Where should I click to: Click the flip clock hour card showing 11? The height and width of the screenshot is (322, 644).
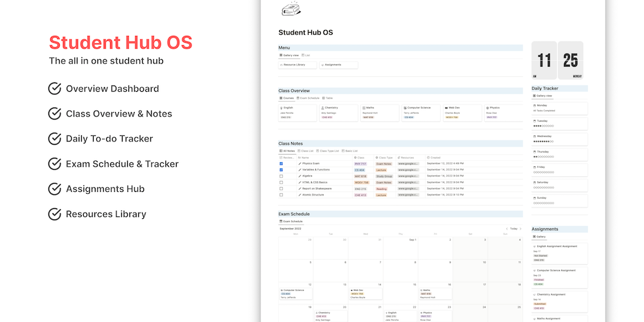(x=544, y=60)
